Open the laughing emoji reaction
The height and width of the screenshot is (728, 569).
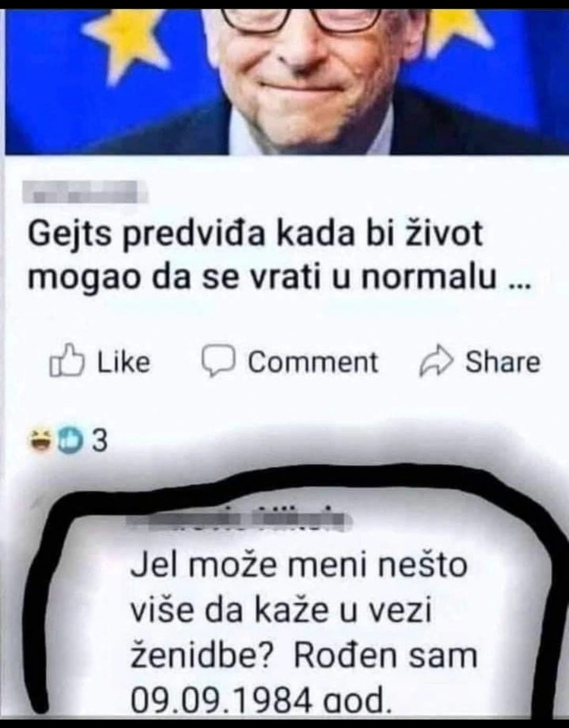pos(39,441)
